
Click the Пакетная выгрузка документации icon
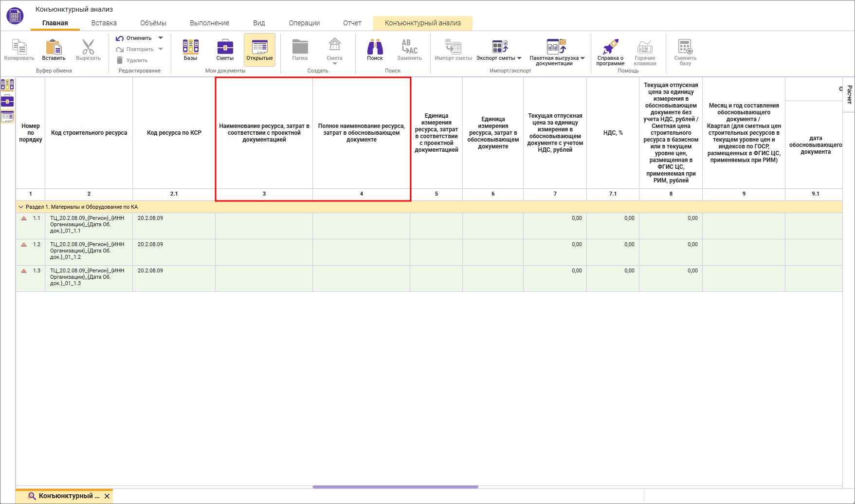pos(555,47)
